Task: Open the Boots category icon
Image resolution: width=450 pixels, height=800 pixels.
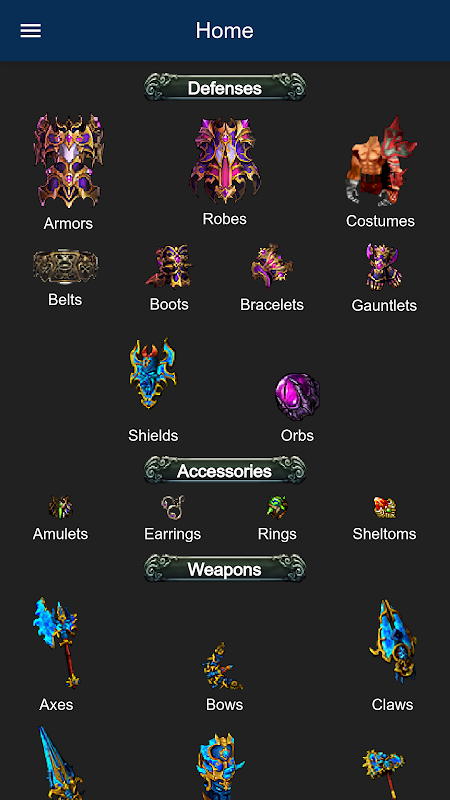Action: (169, 266)
